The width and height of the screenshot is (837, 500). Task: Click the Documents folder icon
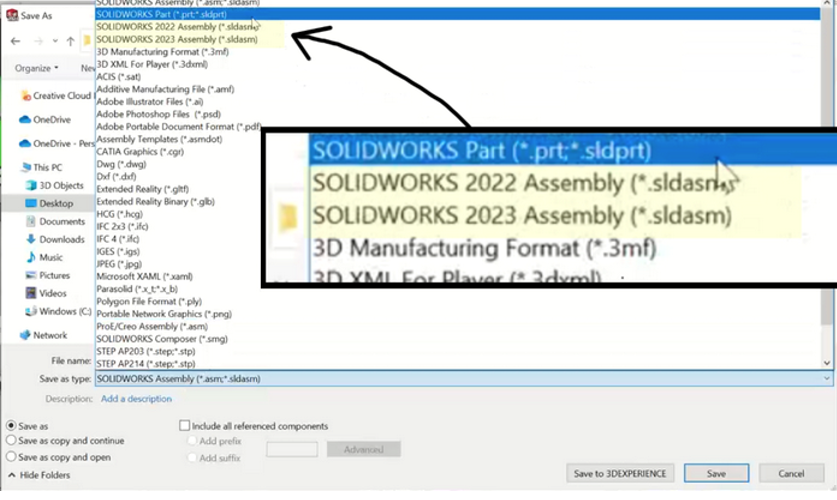point(32,221)
